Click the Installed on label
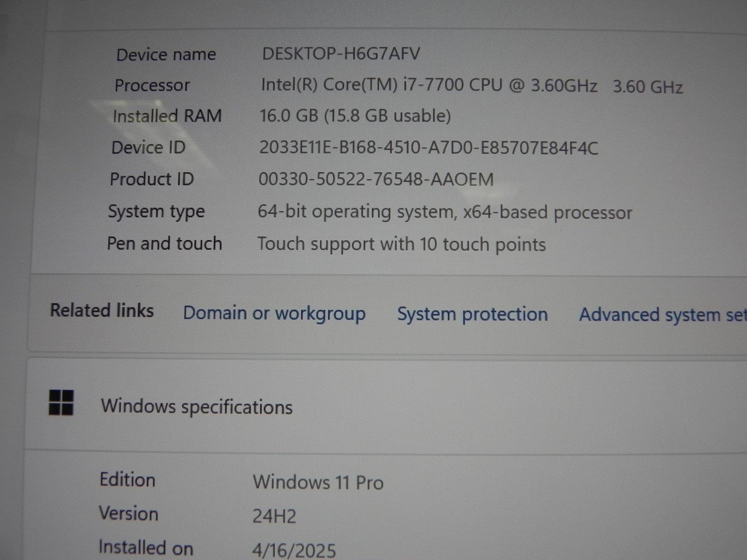Viewport: 747px width, 560px height. (x=146, y=547)
